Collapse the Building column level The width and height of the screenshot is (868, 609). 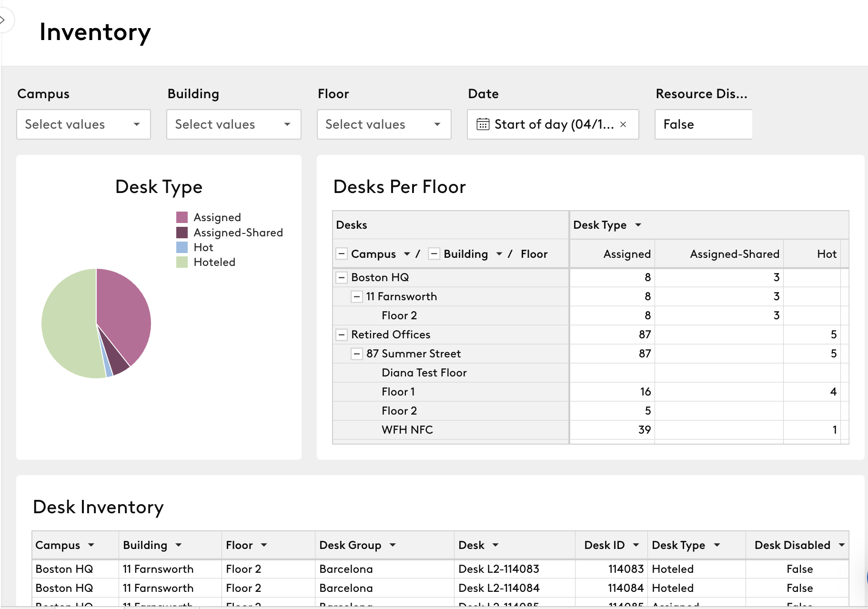tap(434, 254)
